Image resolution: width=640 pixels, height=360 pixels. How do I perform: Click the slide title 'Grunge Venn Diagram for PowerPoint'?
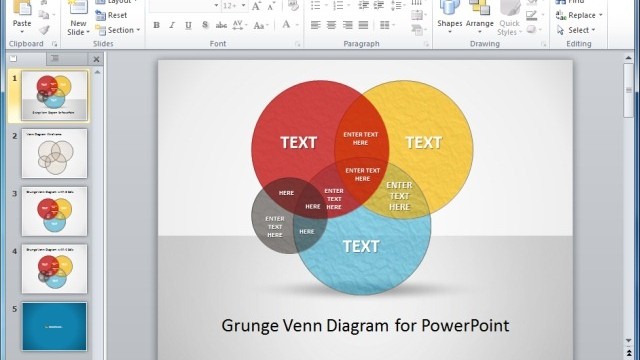pos(365,326)
